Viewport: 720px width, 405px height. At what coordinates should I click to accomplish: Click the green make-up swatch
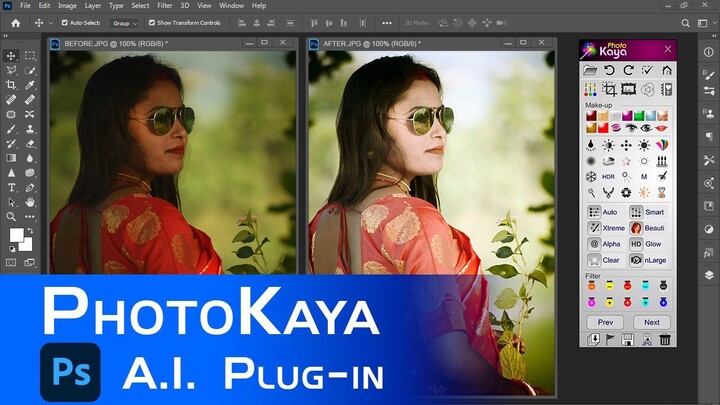[639, 116]
